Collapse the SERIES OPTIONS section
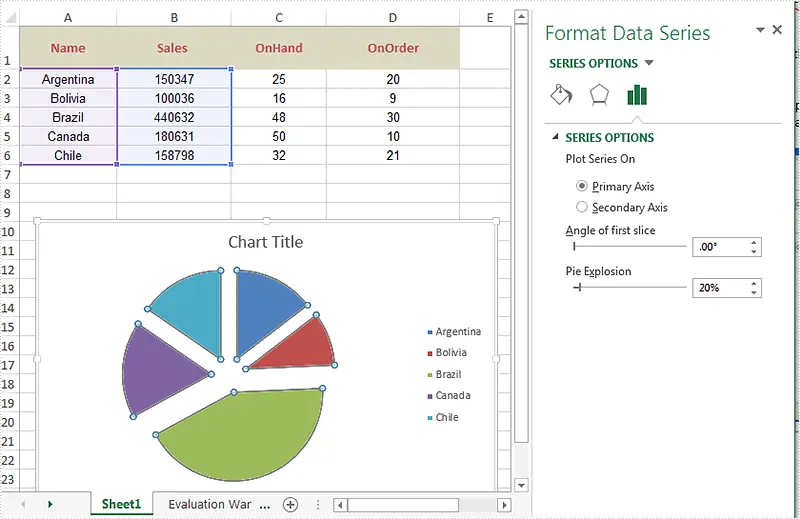This screenshot has width=800, height=519. (x=553, y=138)
